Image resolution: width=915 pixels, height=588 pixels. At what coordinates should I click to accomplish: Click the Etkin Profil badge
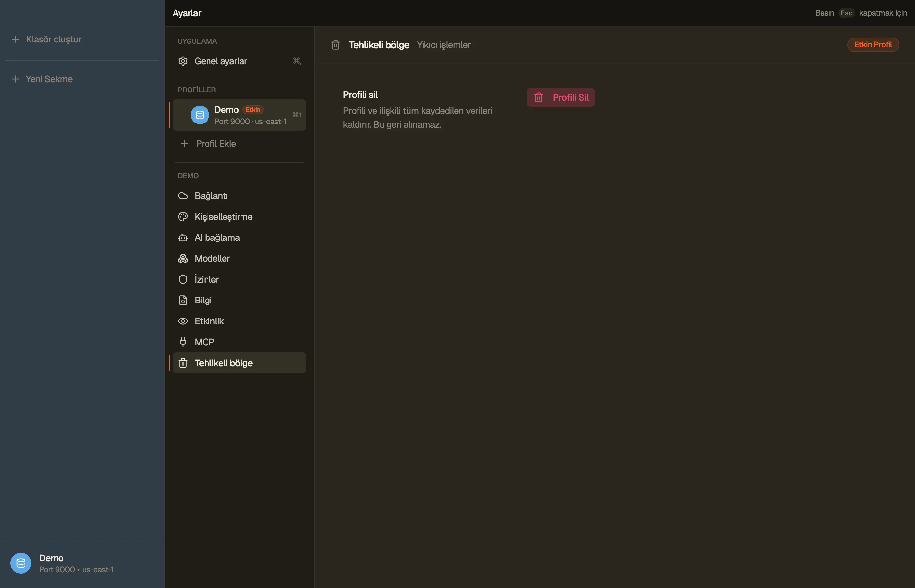[x=873, y=45]
